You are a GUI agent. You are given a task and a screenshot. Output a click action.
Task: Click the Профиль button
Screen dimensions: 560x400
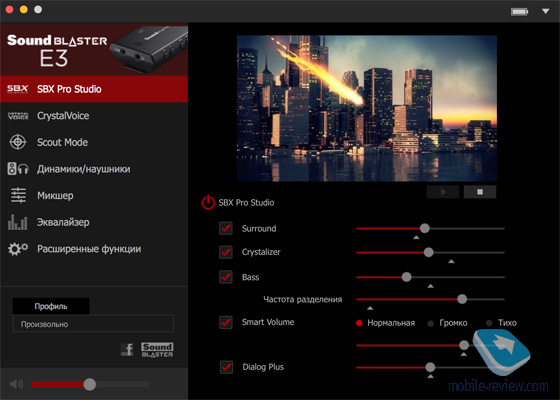51,306
